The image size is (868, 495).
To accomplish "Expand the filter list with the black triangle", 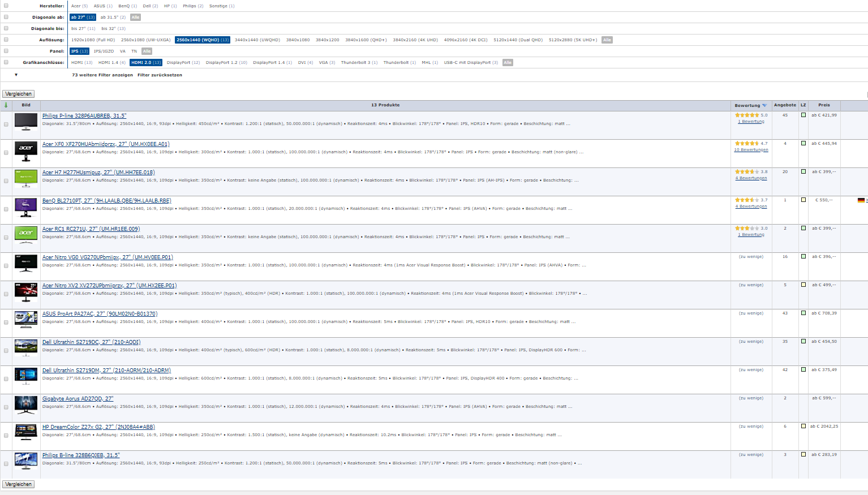I will point(16,75).
